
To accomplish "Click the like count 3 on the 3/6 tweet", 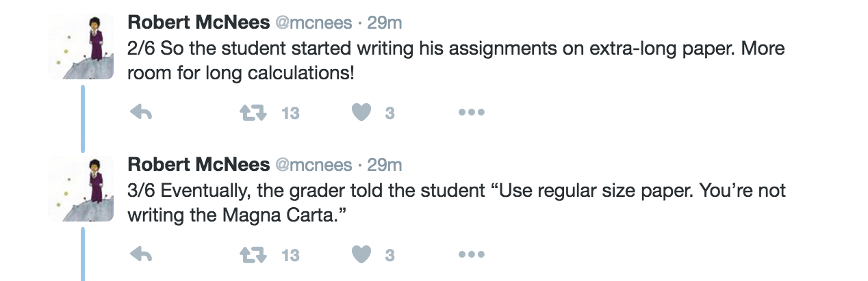I will point(390,256).
